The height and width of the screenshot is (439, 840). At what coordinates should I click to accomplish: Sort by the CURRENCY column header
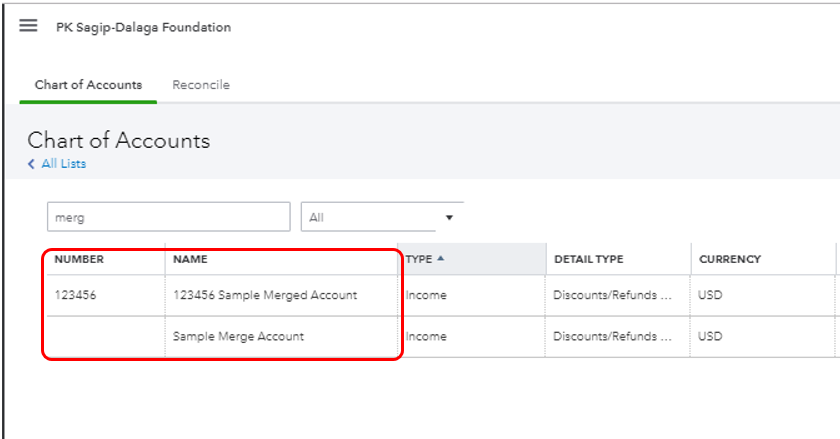(x=730, y=260)
